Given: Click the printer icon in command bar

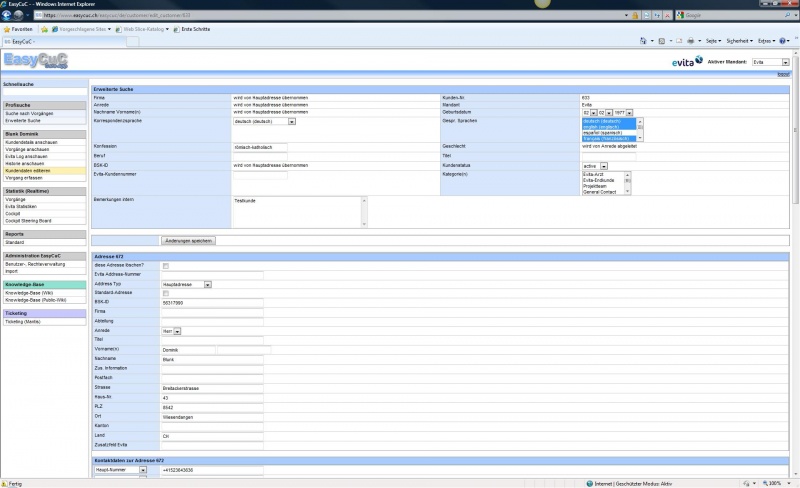Looking at the screenshot, I should point(690,41).
